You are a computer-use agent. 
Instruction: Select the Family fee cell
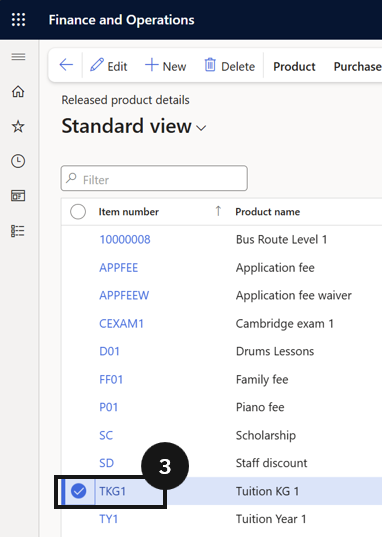(262, 379)
